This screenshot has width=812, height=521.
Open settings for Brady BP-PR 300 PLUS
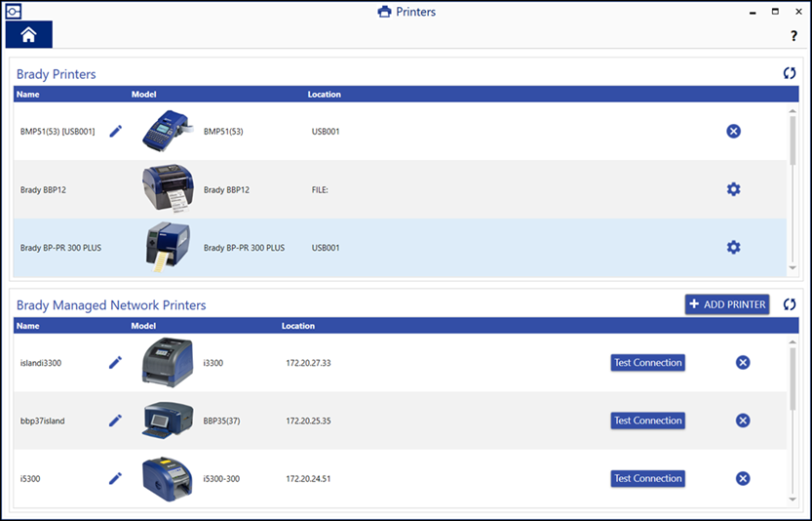(x=733, y=248)
